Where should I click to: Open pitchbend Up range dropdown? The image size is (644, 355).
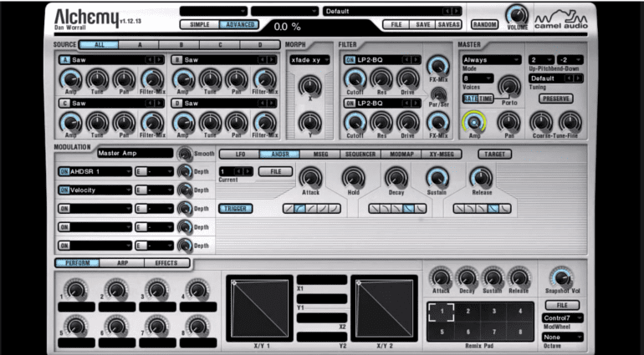541,60
